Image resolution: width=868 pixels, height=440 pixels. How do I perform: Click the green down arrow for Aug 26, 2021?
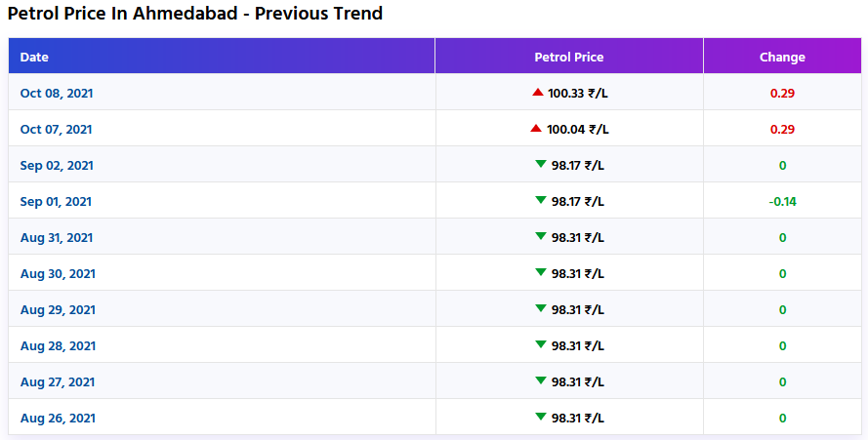click(x=540, y=417)
